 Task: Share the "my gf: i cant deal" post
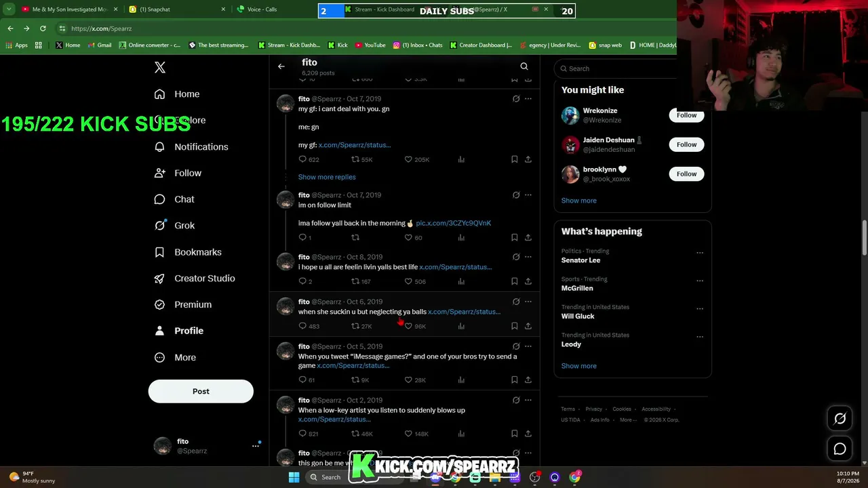pos(528,159)
